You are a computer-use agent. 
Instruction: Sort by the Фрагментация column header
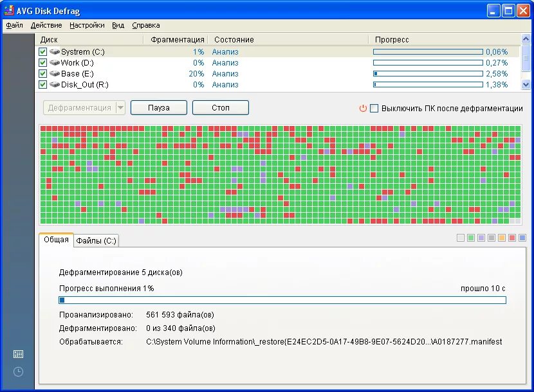pos(176,39)
